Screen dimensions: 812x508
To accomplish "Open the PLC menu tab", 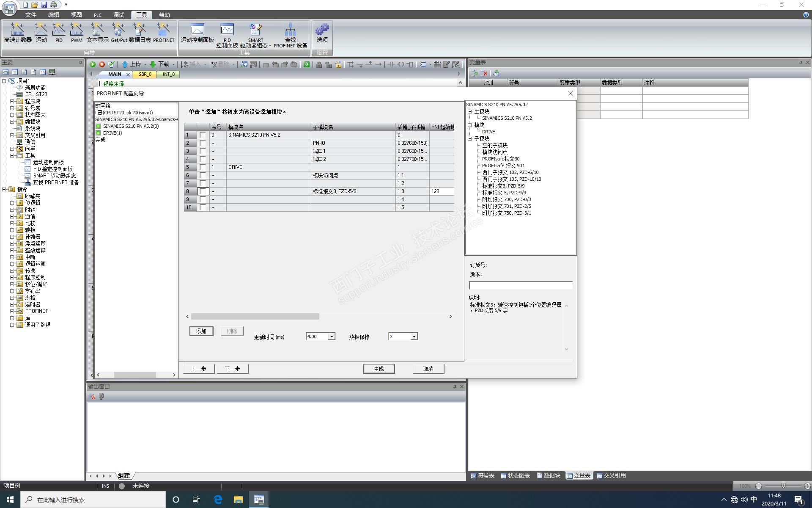I will pyautogui.click(x=98, y=15).
